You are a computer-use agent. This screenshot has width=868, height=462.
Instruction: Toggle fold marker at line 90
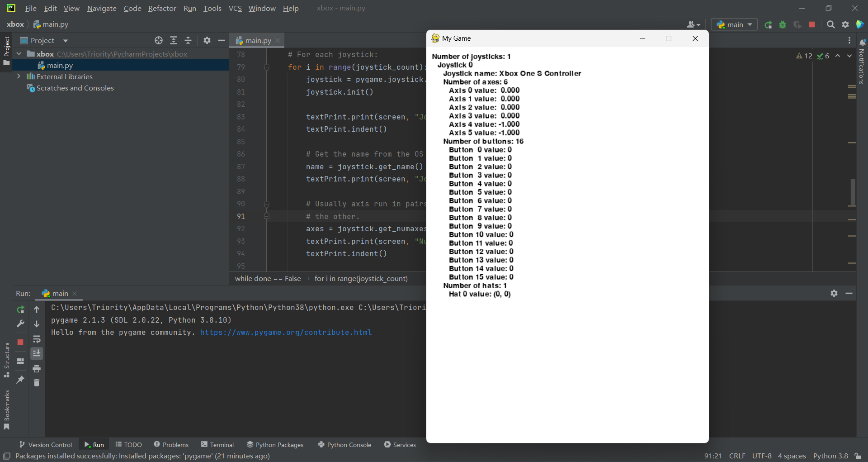pos(267,205)
